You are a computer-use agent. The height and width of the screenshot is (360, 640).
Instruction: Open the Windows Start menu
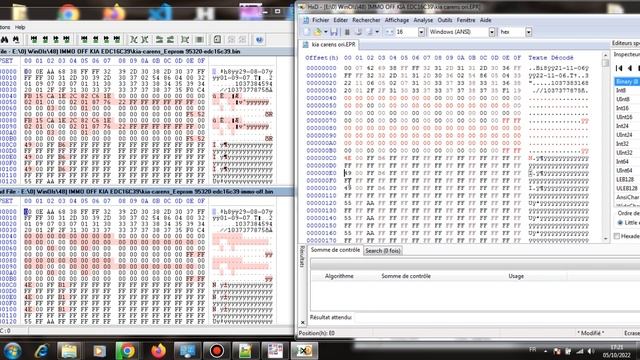pos(12,351)
